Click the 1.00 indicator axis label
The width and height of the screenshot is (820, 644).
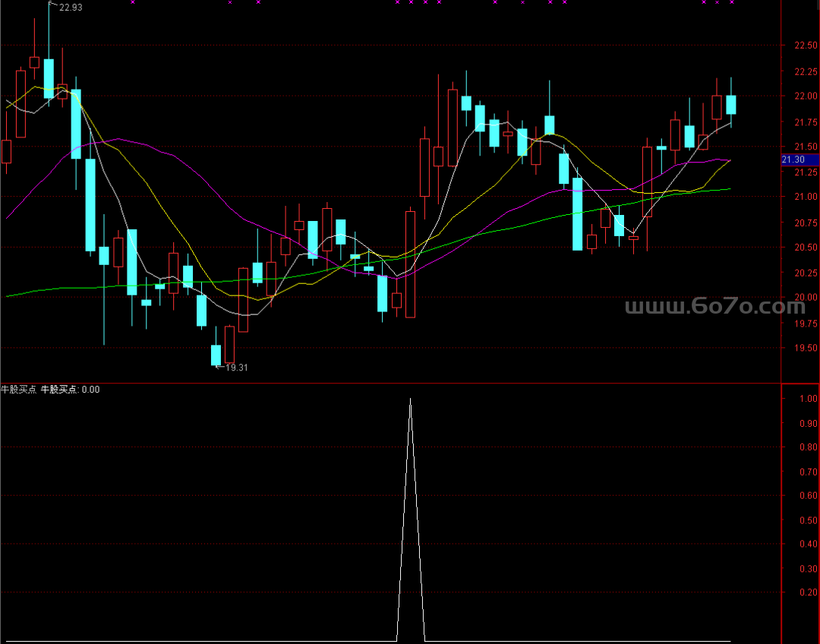click(809, 399)
